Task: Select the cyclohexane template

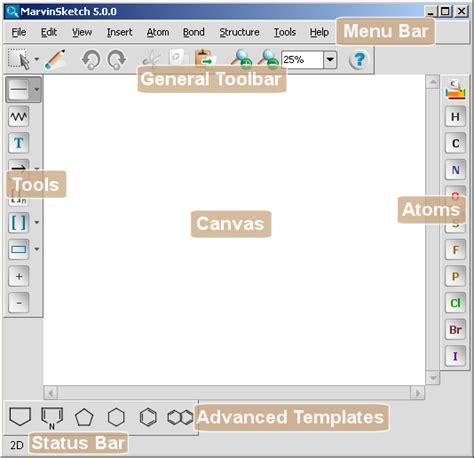Action: [116, 417]
